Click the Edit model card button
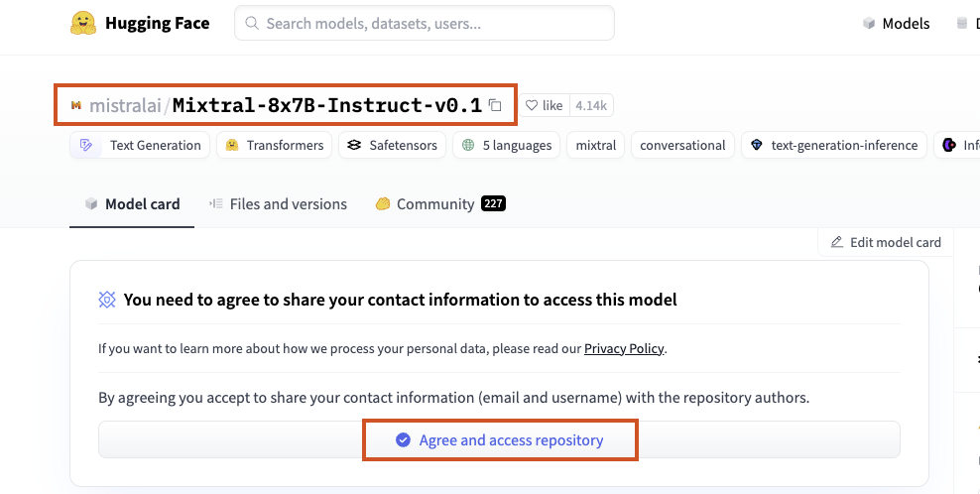The width and height of the screenshot is (980, 494). pyautogui.click(x=886, y=243)
